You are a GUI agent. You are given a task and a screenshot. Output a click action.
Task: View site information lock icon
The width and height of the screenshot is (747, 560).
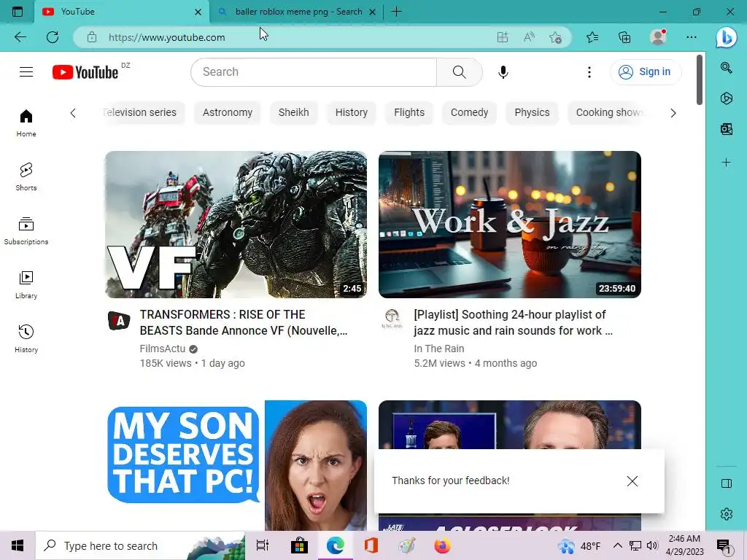[x=92, y=37]
